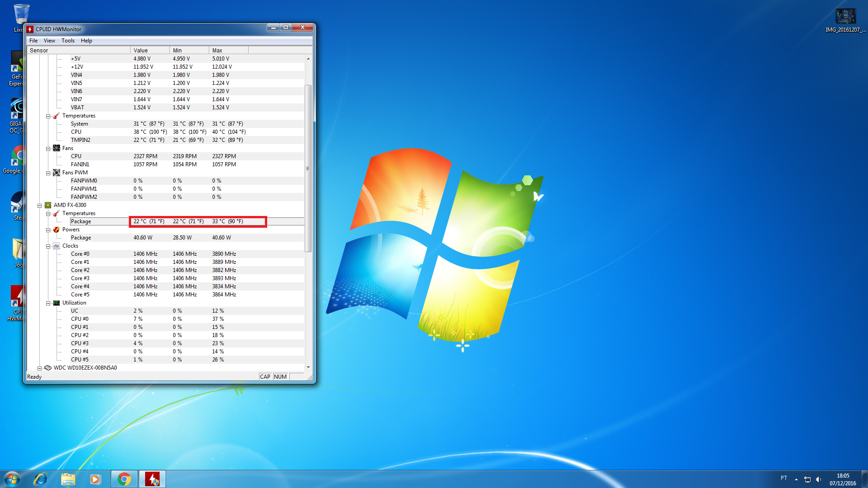
Task: Collapse the Fans node
Action: [x=48, y=149]
